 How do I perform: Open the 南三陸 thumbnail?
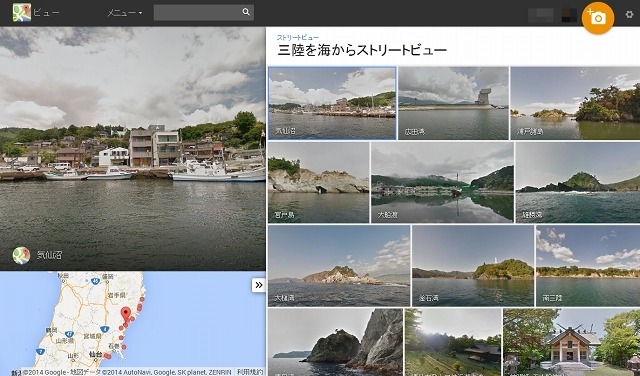[588, 266]
